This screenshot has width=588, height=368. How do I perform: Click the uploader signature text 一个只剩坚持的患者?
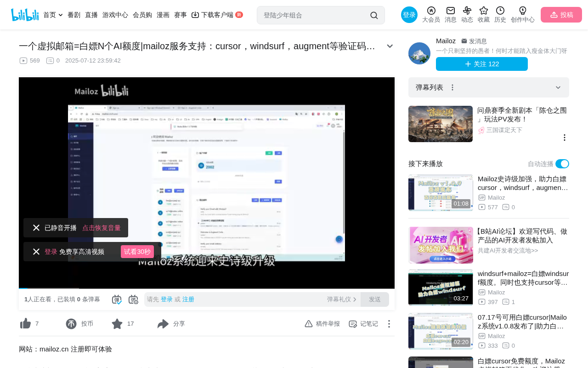click(x=502, y=51)
